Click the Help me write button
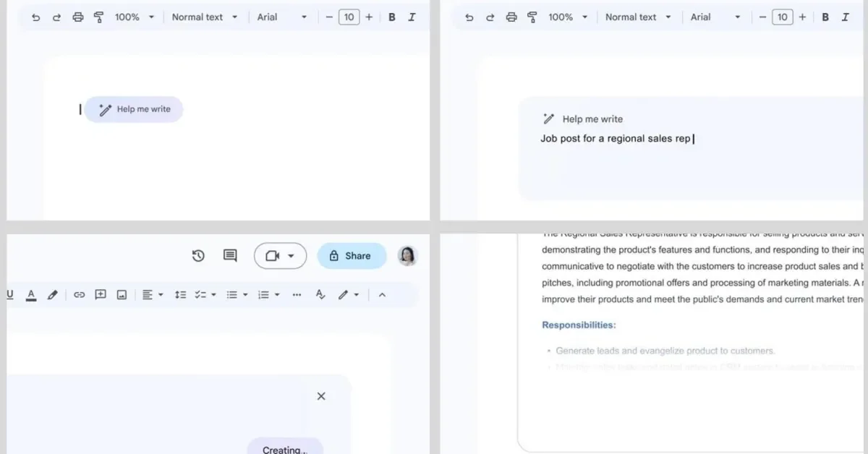 point(134,108)
